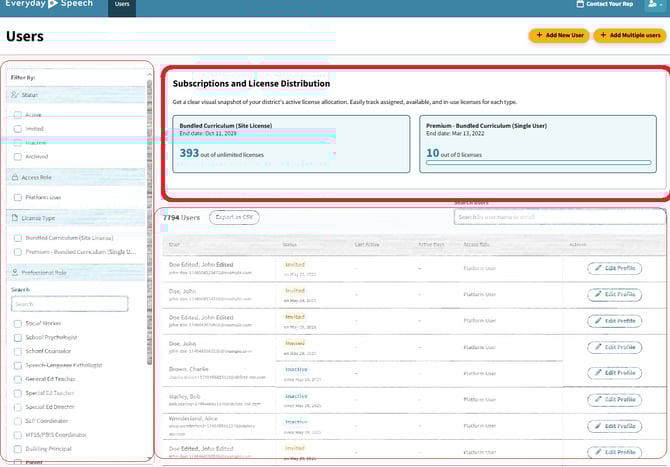Open the Contact Your Rep link
670x467 pixels.
click(605, 4)
